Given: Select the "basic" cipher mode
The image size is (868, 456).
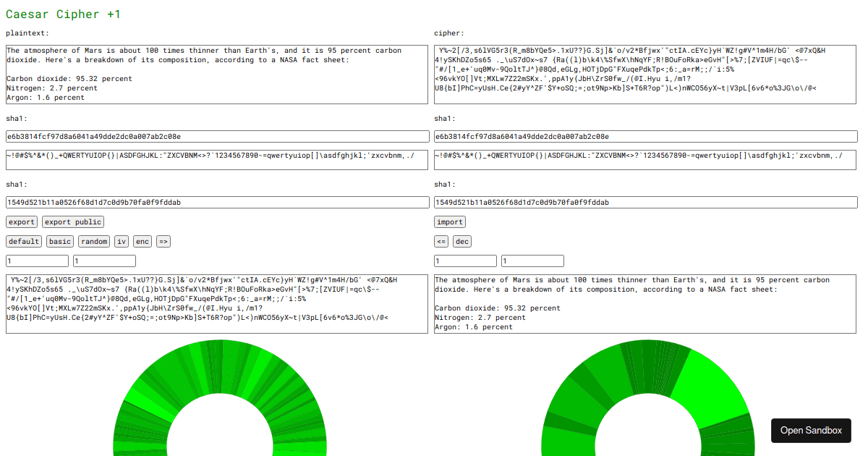Looking at the screenshot, I should click(x=59, y=241).
